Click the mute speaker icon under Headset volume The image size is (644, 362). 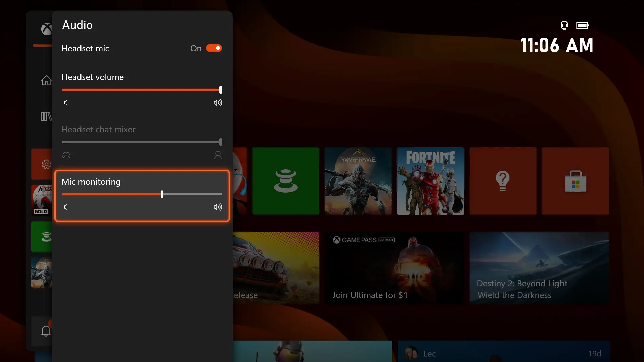[x=66, y=103]
